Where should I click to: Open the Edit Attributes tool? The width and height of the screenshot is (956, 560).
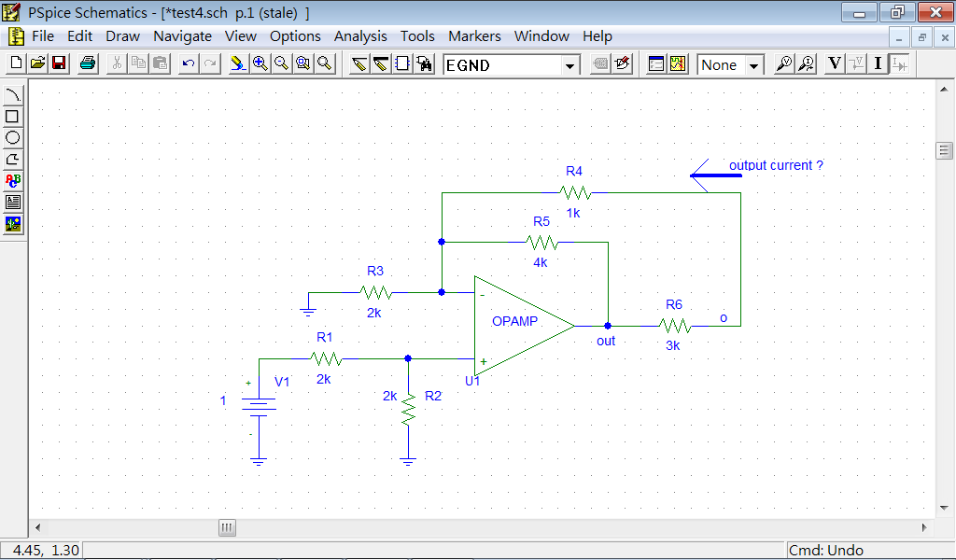pos(600,63)
